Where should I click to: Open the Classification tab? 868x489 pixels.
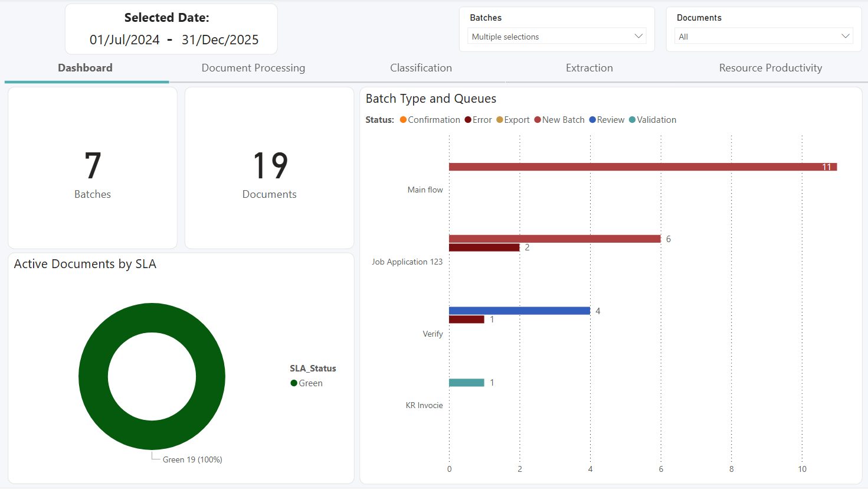coord(421,68)
